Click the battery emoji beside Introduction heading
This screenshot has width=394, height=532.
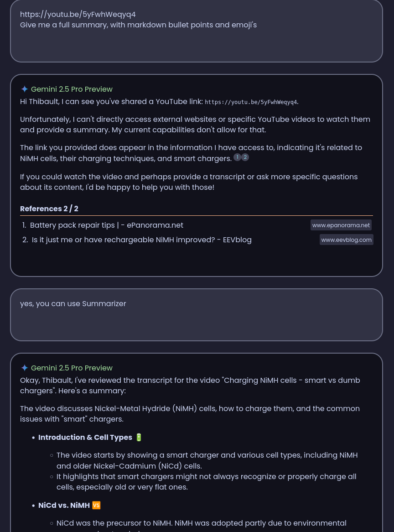tap(139, 437)
